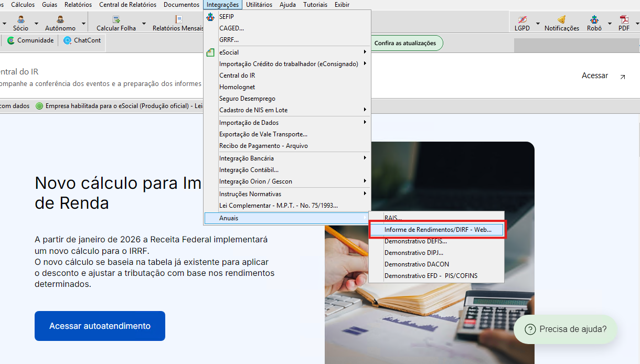The height and width of the screenshot is (364, 640).
Task: Select CAGED... menu entry
Action: pyautogui.click(x=287, y=28)
